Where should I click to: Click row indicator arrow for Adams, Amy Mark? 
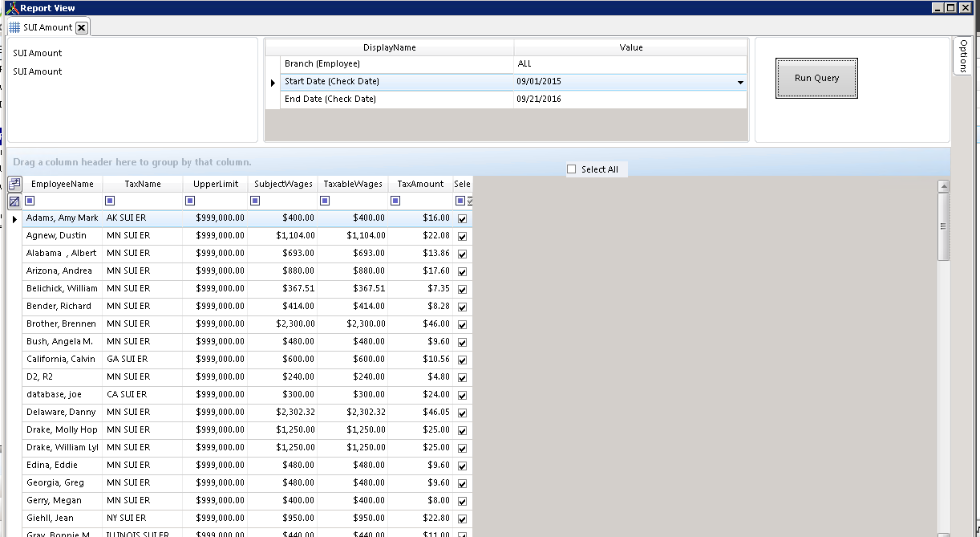(14, 218)
